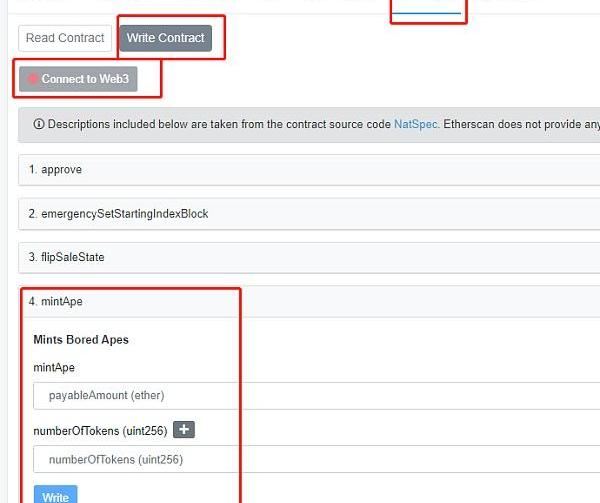Focus the numberOfTokens (uint256) input field
600x503 pixels.
coord(316,459)
